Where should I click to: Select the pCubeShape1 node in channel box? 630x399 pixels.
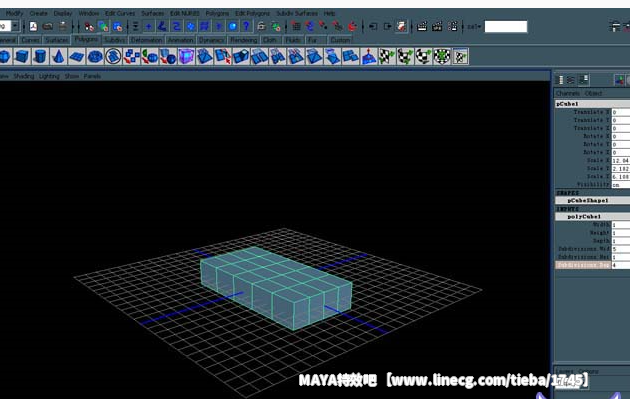(592, 200)
